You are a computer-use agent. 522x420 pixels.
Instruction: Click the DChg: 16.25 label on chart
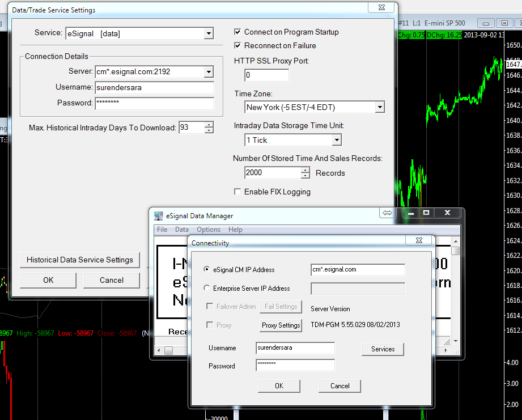(444, 35)
